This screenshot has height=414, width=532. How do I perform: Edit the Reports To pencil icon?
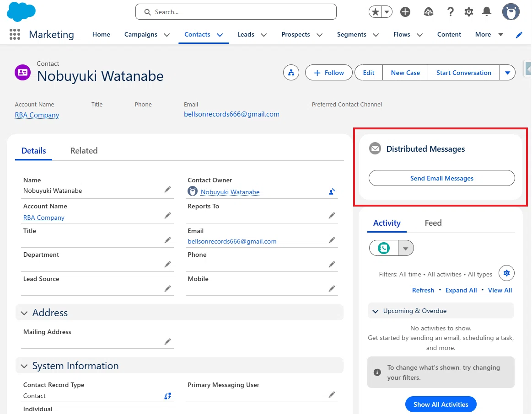332,216
